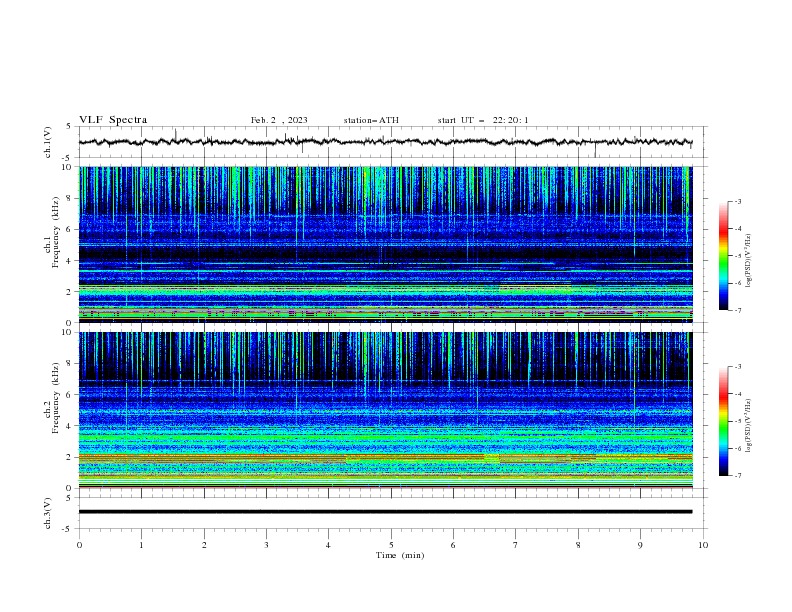Screen dimensions: 792x612
Task: Click the '6' tick on ch.1 frequency axis
Action: [70, 229]
